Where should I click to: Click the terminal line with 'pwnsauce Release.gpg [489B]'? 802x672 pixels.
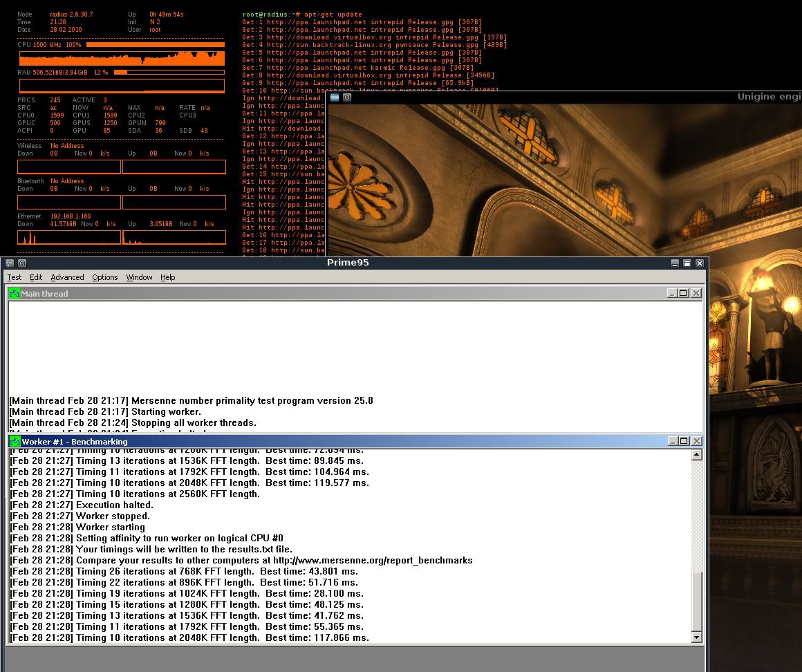pos(375,45)
